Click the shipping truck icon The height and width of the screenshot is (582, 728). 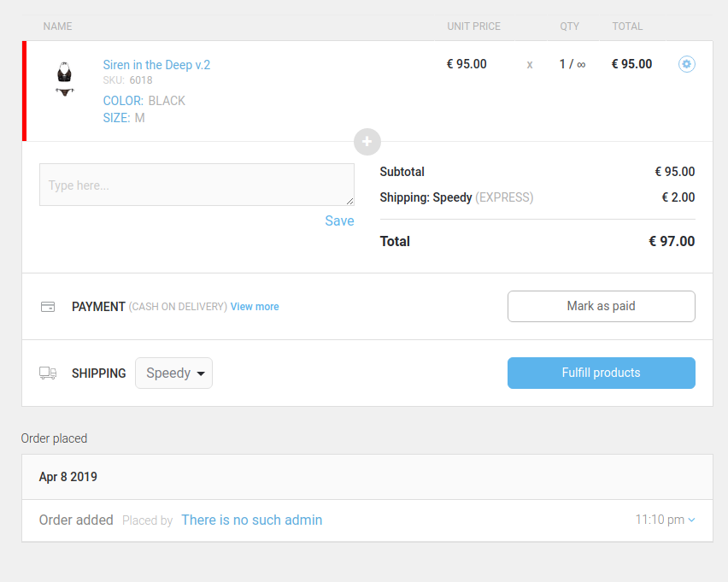(x=48, y=373)
